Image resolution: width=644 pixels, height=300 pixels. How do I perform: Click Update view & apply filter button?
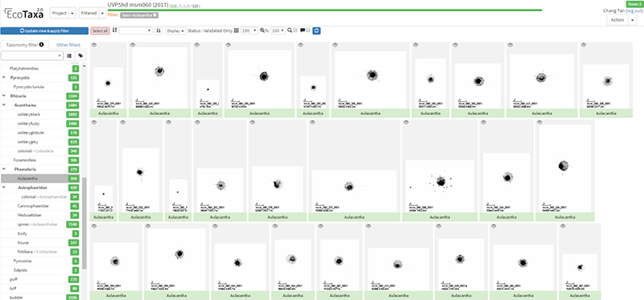(44, 31)
